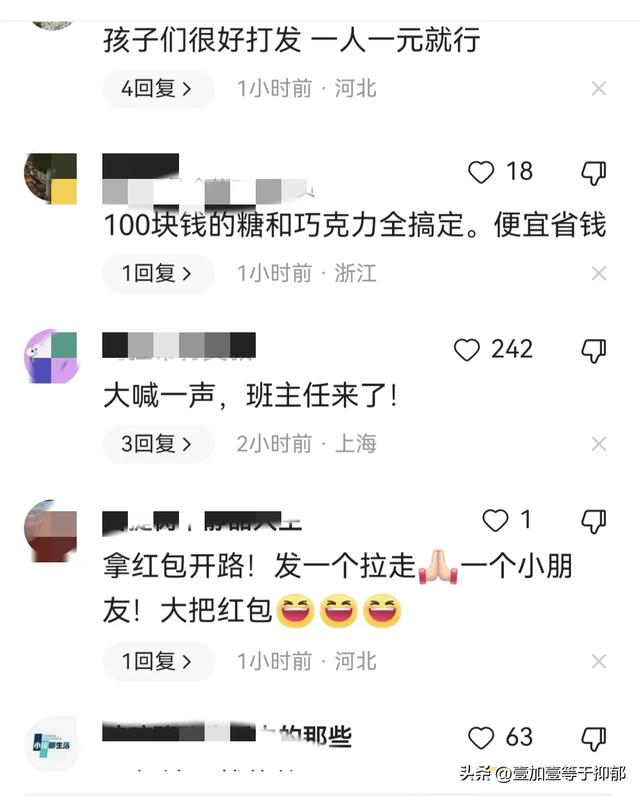This screenshot has width=640, height=796.
Task: Expand the '4回复' replies
Action: 158,89
